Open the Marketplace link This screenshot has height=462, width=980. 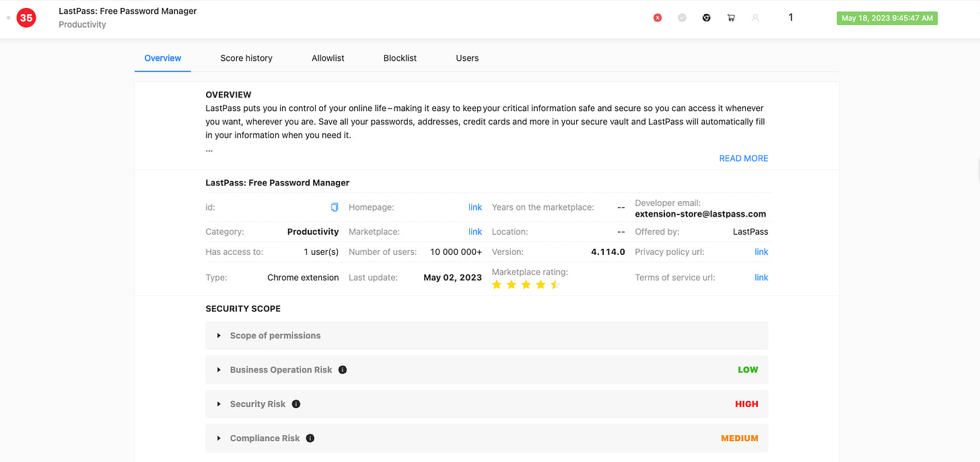[x=475, y=231]
